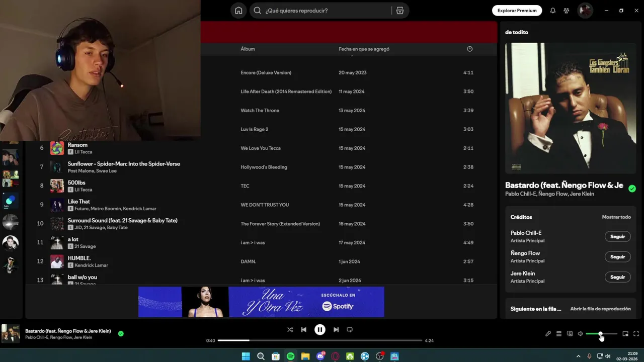Open Kendrick Lamar artist link under HUMBLE.
644x362 pixels.
tap(91, 265)
